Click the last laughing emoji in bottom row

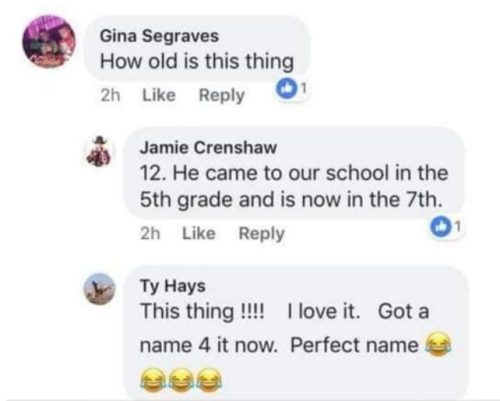pyautogui.click(x=210, y=380)
